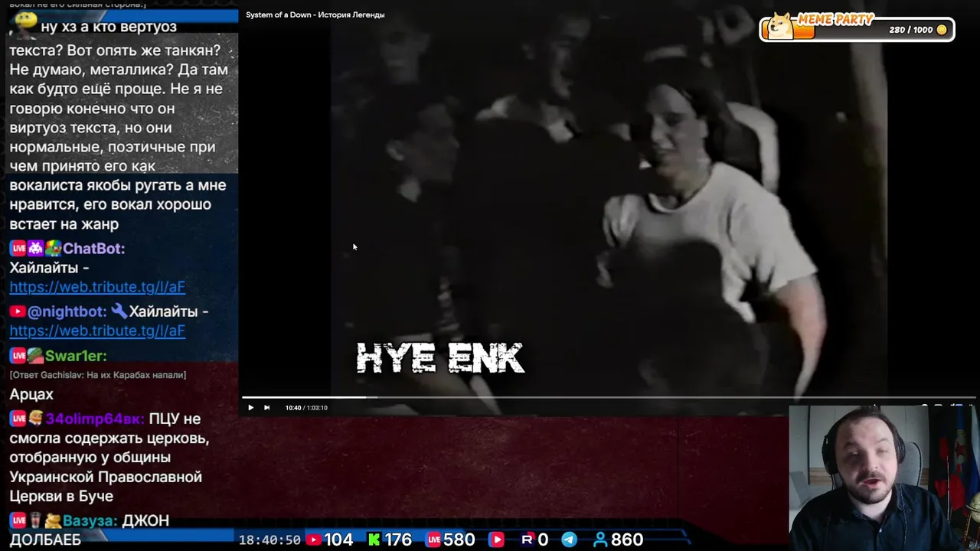Seek on the video progress bar
Screen dimensions: 980x551
tap(609, 397)
